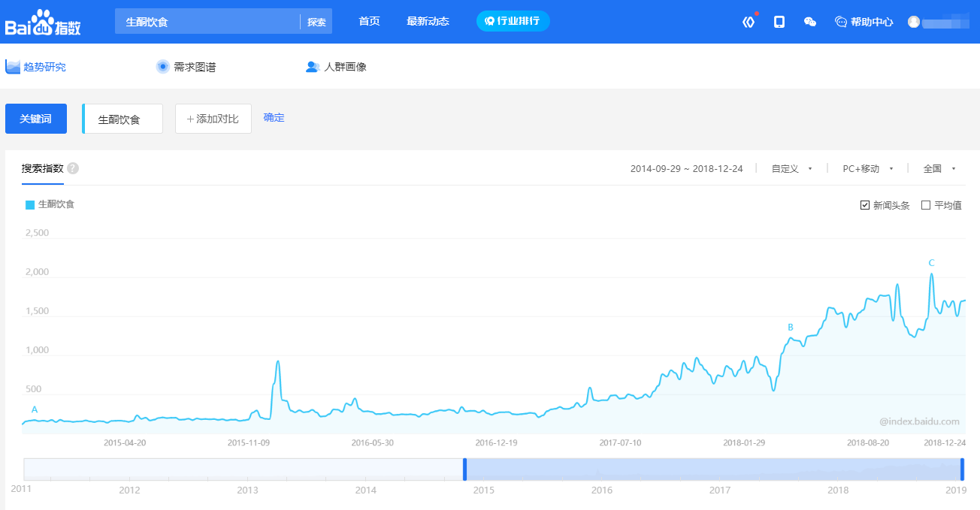The image size is (980, 510).
Task: Toggle the 新闻头条 checkbox
Action: [x=865, y=205]
